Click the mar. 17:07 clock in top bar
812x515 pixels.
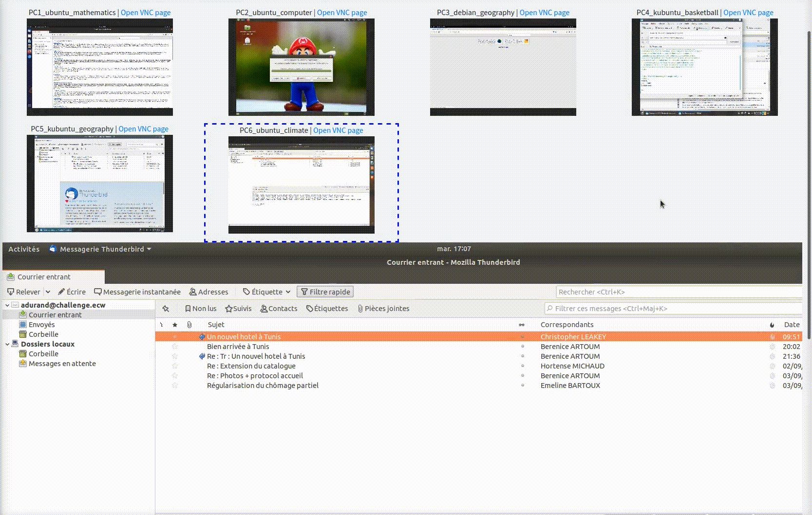(x=454, y=249)
